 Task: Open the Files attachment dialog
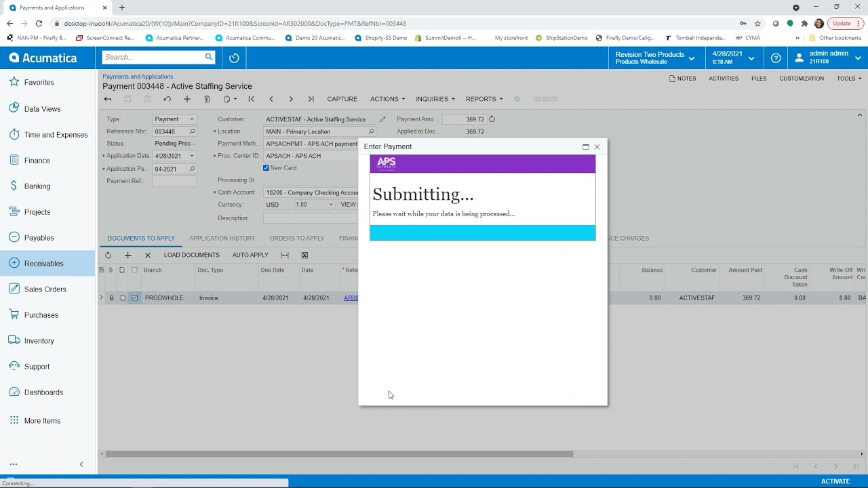pyautogui.click(x=759, y=79)
